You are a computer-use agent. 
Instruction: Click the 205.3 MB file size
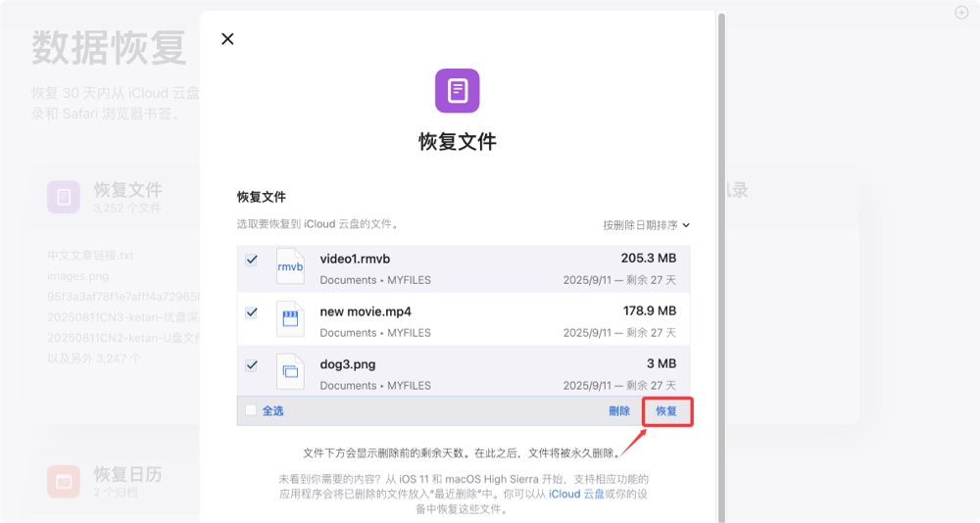[x=648, y=258]
